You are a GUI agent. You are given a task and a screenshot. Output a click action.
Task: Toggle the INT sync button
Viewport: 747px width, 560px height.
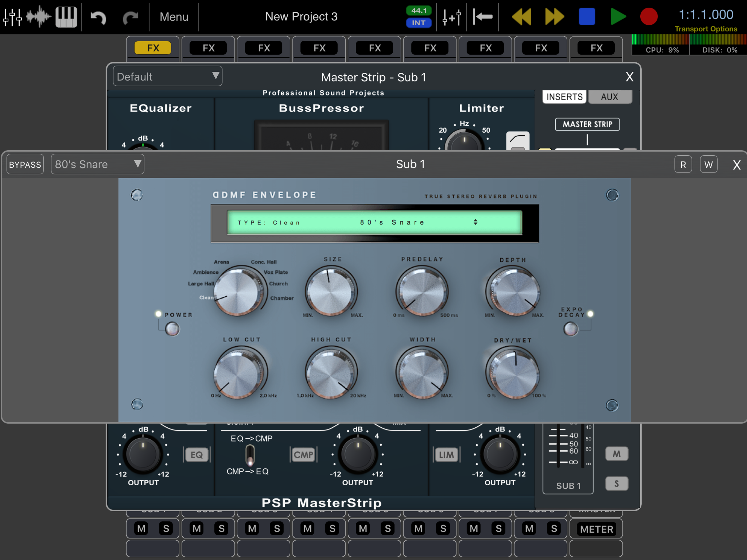click(419, 23)
